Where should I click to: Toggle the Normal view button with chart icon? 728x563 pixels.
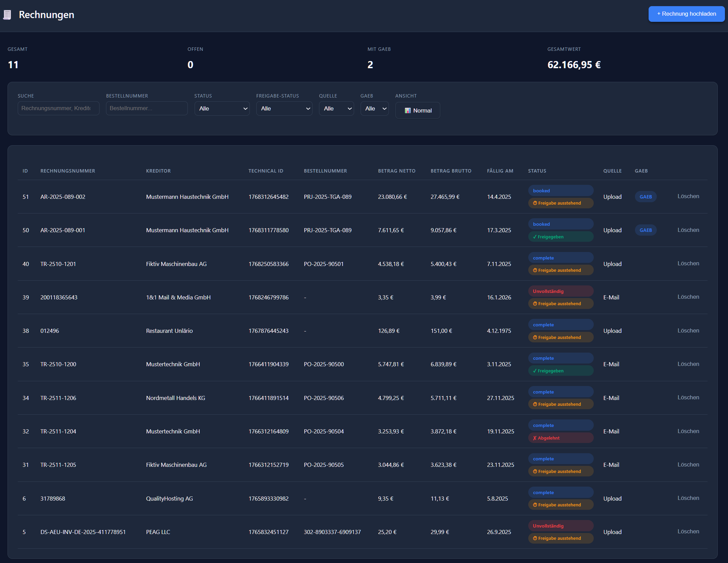point(418,110)
